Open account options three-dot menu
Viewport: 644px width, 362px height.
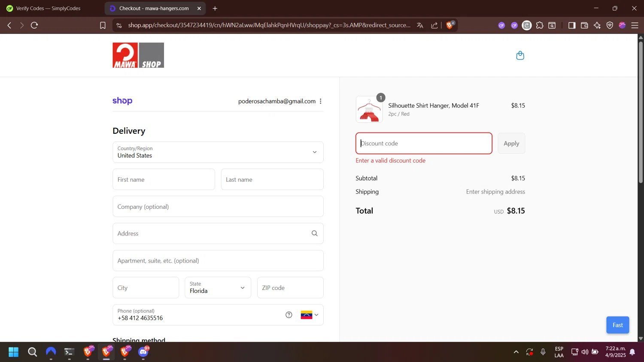[321, 101]
